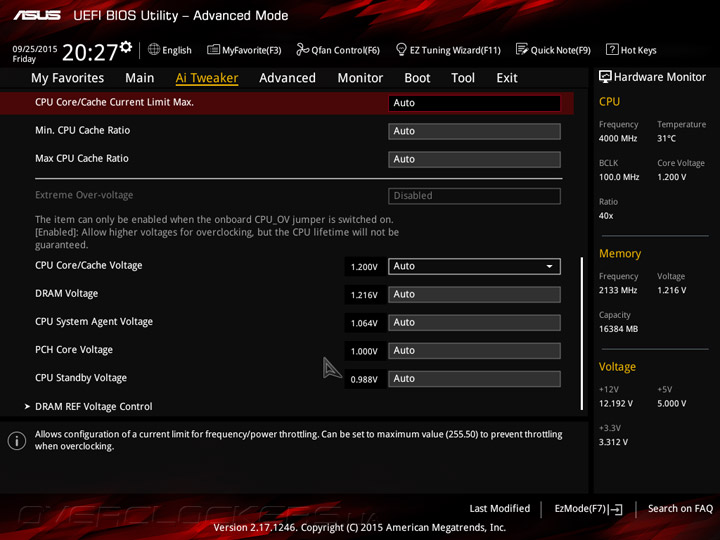720x540 pixels.
Task: Click PCH Core Voltage Auto field
Action: [x=474, y=351]
